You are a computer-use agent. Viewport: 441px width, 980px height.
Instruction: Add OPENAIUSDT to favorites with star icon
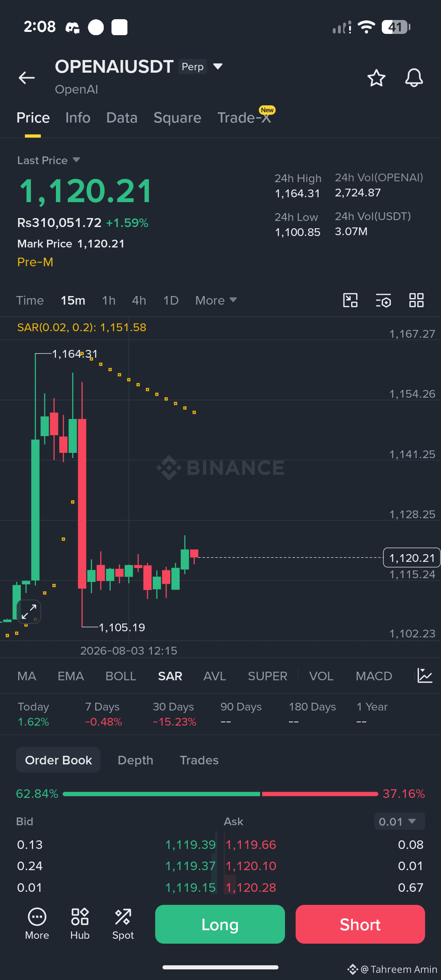376,78
